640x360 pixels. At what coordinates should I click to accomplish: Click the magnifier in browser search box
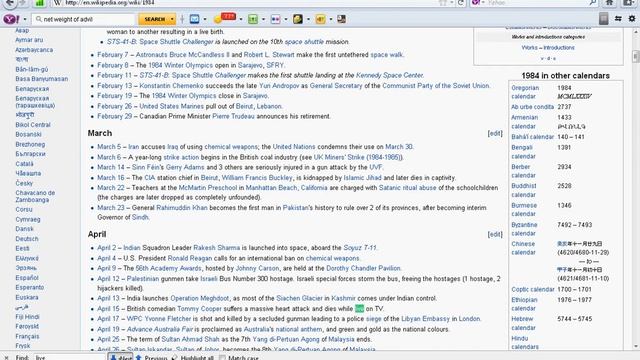point(593,3)
